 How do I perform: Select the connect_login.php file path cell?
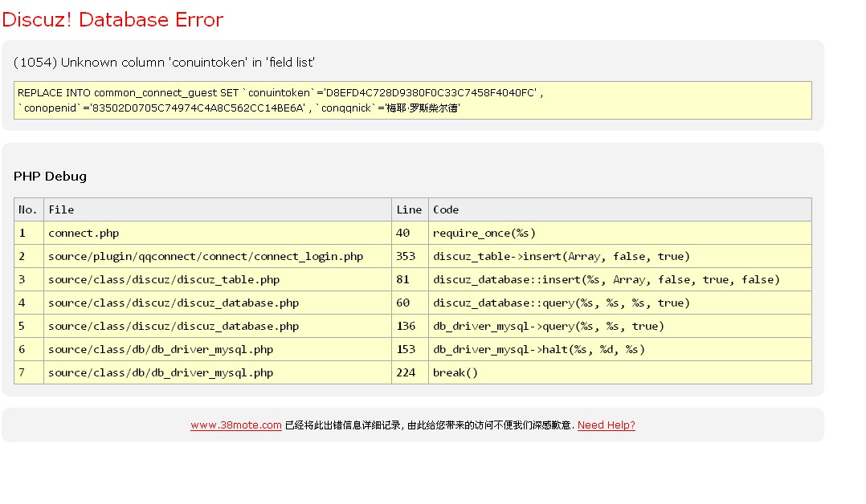[206, 257]
